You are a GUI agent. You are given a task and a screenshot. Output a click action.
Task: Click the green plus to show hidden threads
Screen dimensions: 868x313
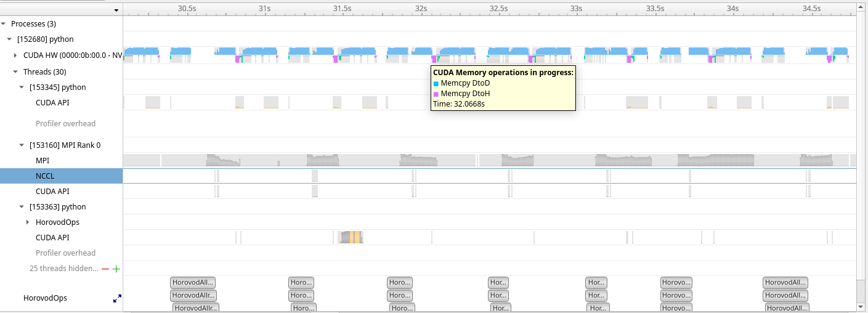[116, 269]
